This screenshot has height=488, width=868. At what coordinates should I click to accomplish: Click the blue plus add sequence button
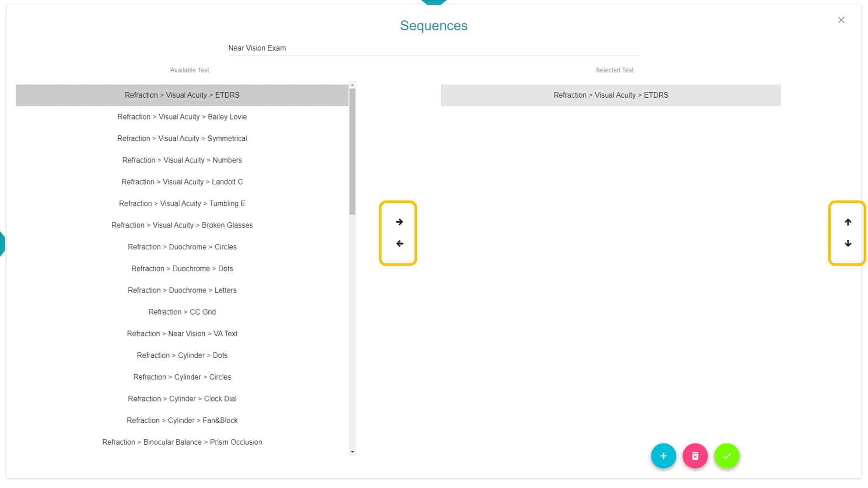663,456
